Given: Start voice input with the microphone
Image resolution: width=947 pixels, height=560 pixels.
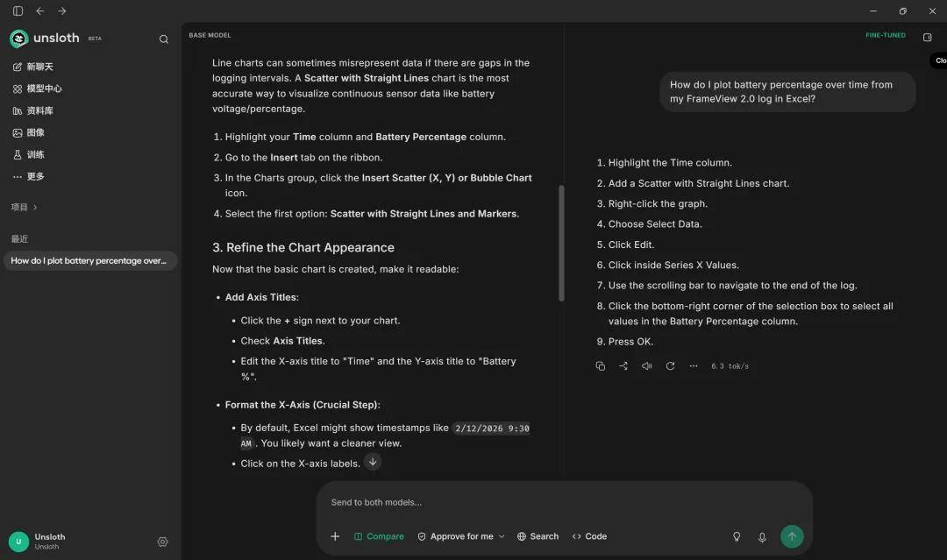Looking at the screenshot, I should [x=762, y=537].
